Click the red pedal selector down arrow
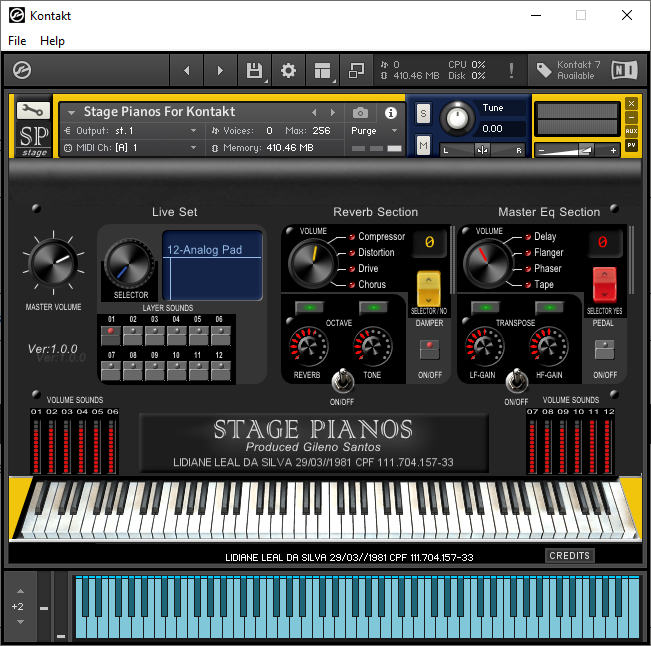651x646 pixels. tap(604, 294)
